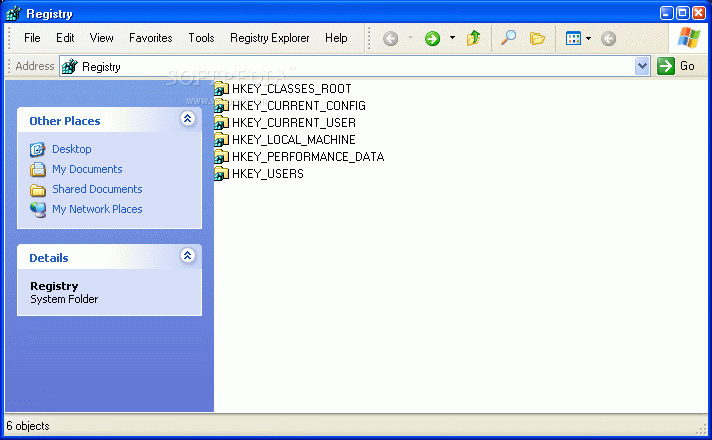This screenshot has width=712, height=440.
Task: Select the HKEY_PERFORMANCE_DATA label
Action: (308, 157)
